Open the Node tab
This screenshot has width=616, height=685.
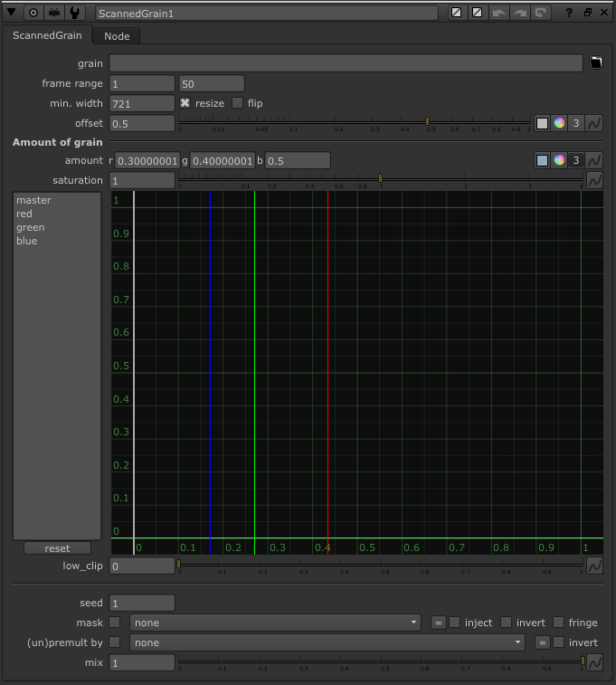117,36
